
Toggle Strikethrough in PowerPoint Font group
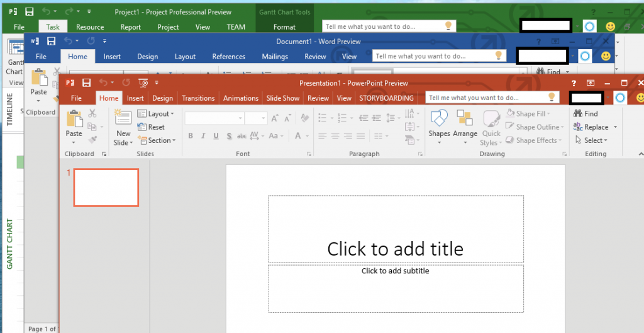241,136
